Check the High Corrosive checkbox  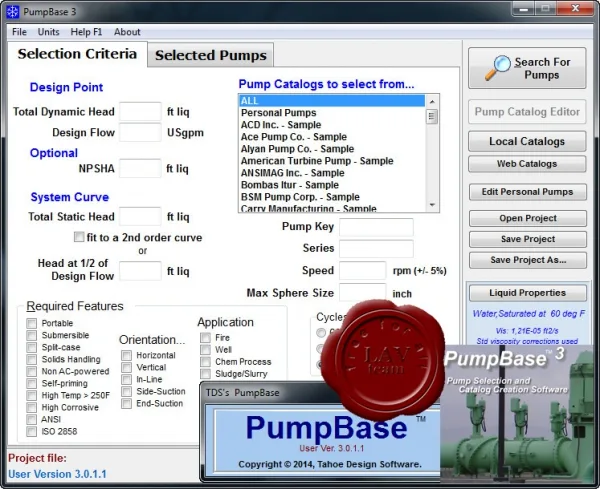(31, 408)
